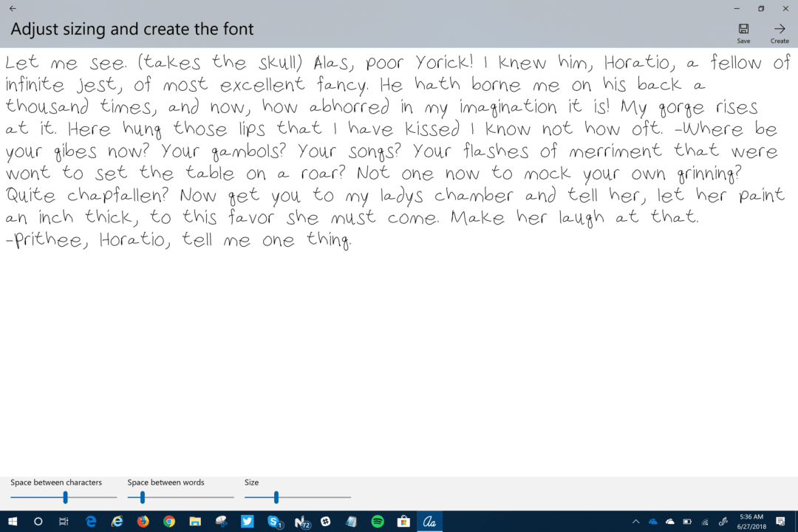Launch Google Chrome from the taskbar
This screenshot has width=798, height=532.
(x=168, y=522)
